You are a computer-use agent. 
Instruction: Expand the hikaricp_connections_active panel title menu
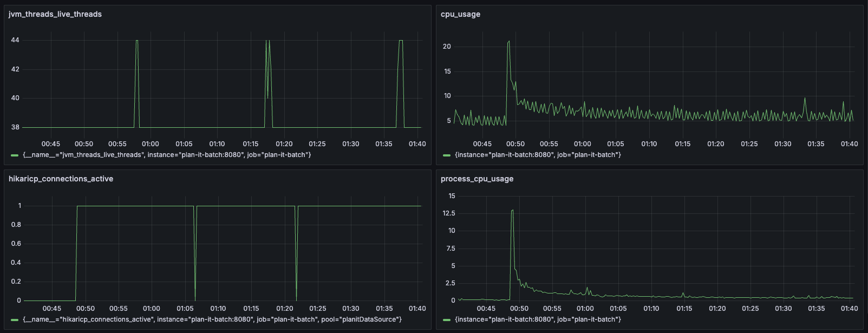coord(61,179)
